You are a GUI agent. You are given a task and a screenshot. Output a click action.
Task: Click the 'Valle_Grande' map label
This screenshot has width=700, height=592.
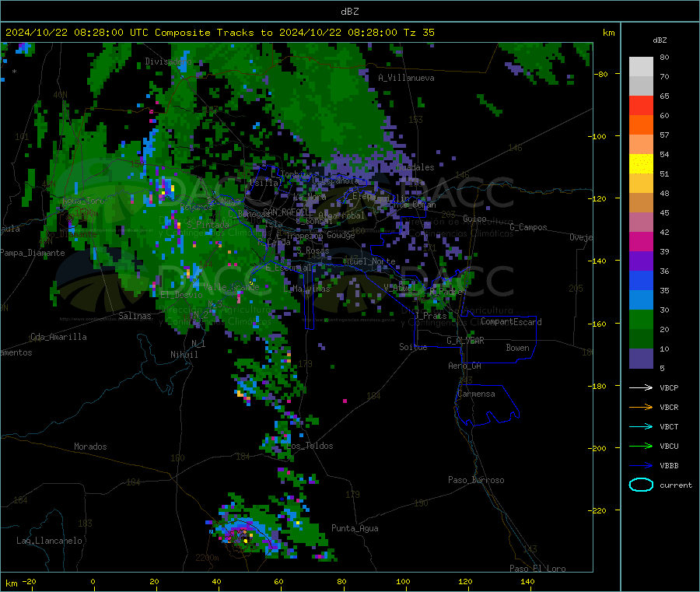pos(231,287)
